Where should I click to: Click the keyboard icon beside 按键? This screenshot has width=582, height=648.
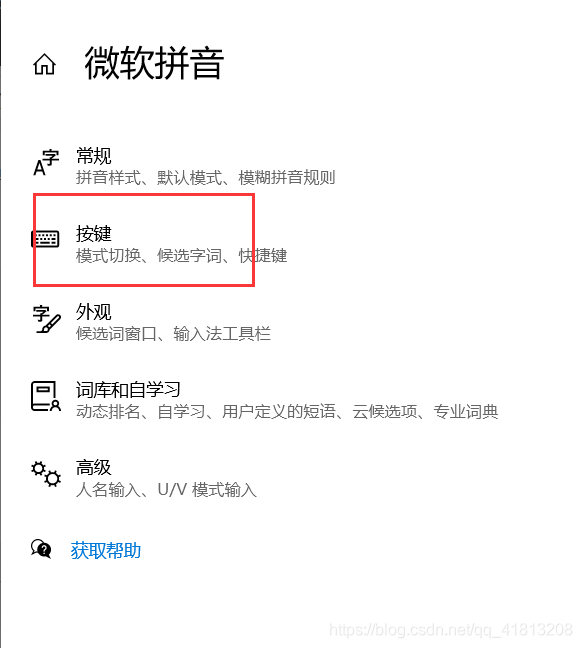tap(45, 239)
